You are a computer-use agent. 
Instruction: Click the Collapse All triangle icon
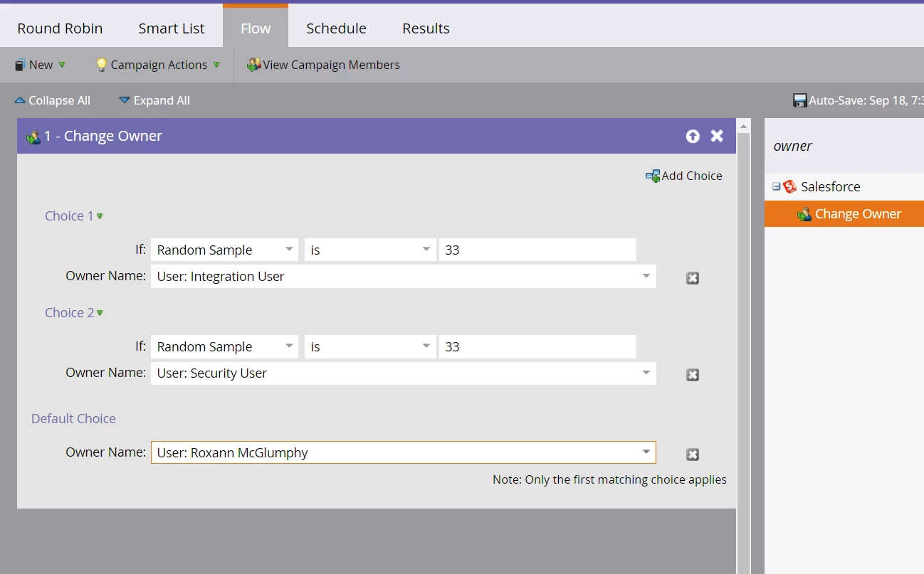coord(20,100)
